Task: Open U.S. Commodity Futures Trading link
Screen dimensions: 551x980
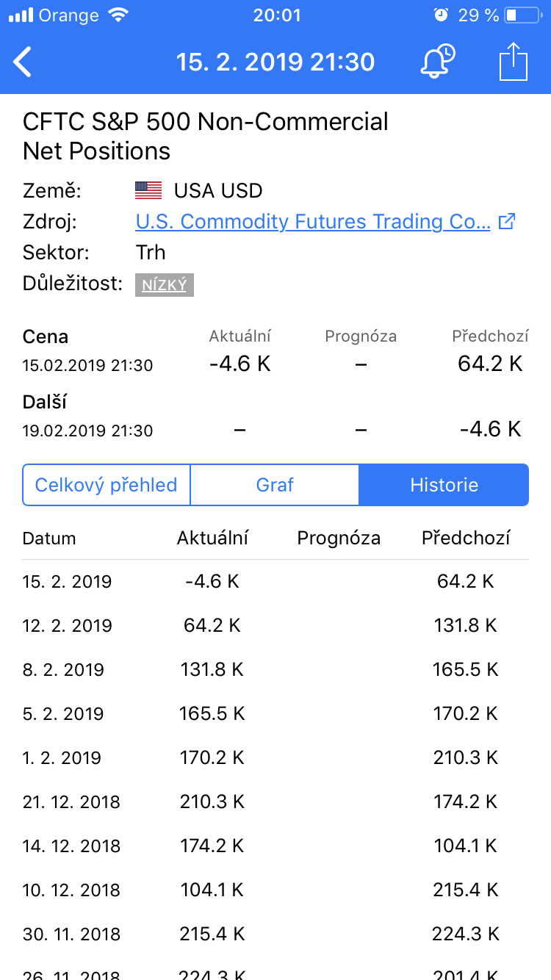Action: coord(313,221)
